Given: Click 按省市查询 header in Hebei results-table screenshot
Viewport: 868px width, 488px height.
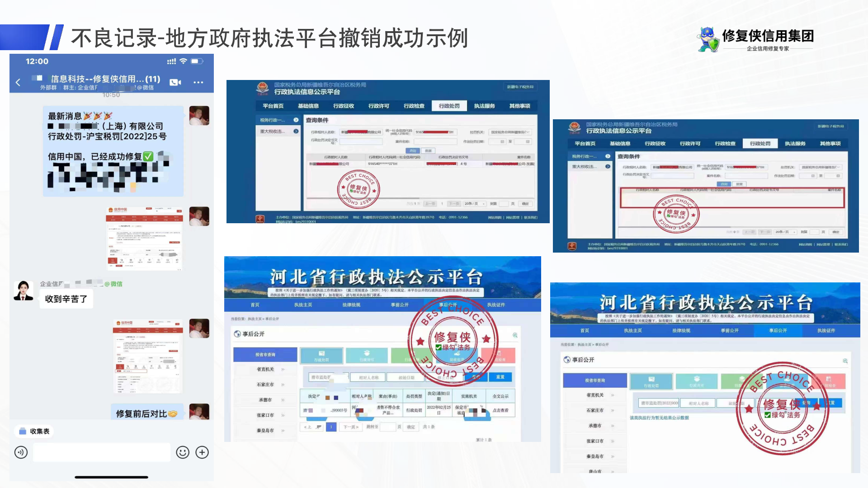Looking at the screenshot, I should [x=265, y=355].
